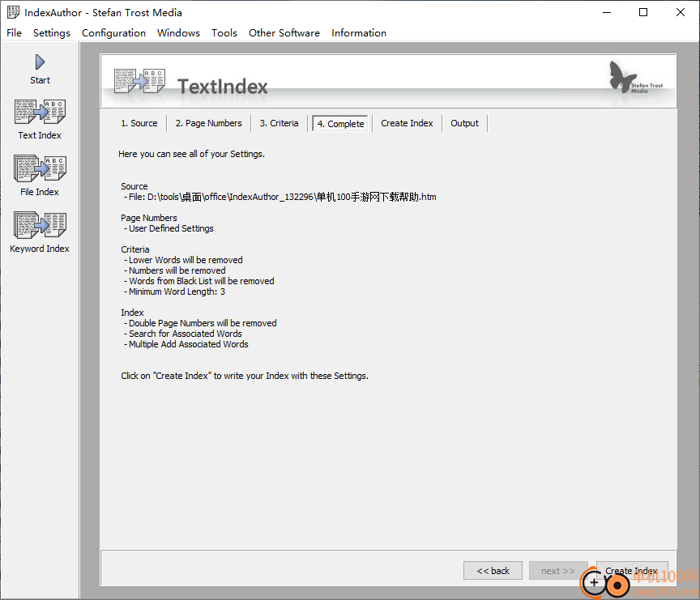Open the Configuration menu
The height and width of the screenshot is (600, 700).
114,33
